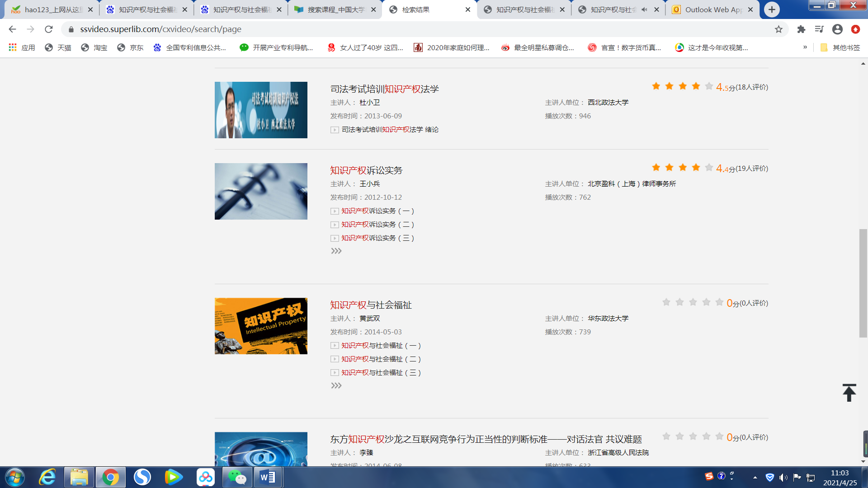Screen dimensions: 868x488
Task: Rate 司法考试培训 course with the third star
Action: tap(683, 86)
